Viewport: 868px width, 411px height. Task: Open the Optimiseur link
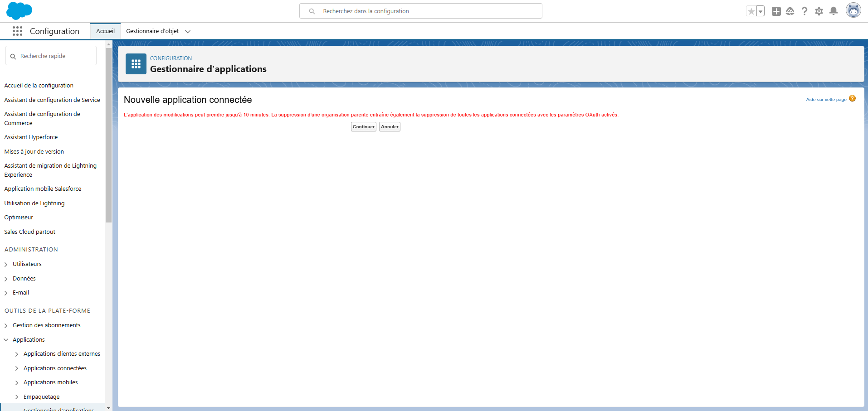(x=19, y=217)
